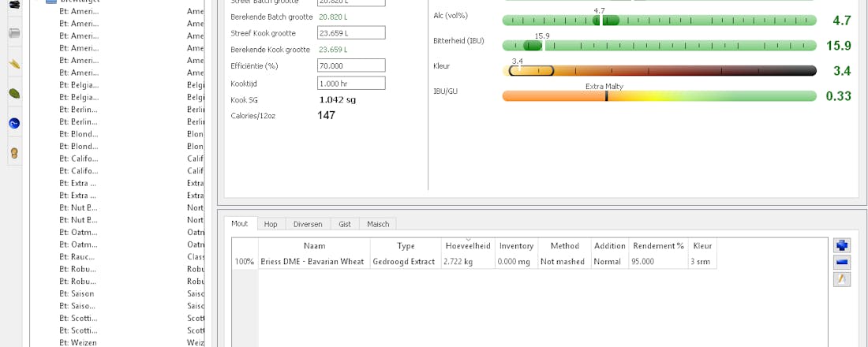The image size is (868, 347).
Task: Select the Briess DME - Bavarian Wheat cell
Action: (314, 261)
